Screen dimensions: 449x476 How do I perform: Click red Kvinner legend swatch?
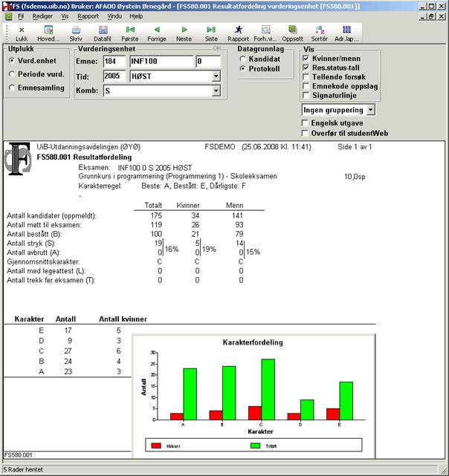tap(156, 446)
